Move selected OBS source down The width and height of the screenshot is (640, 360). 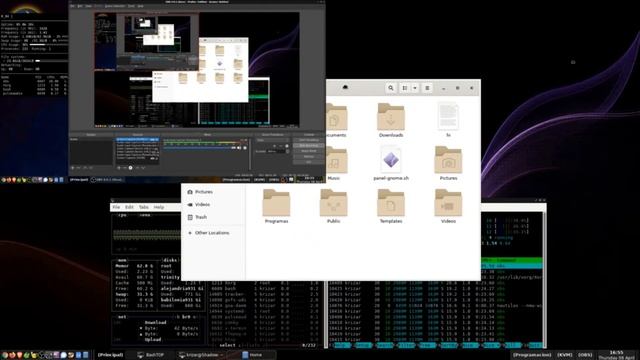point(143,168)
